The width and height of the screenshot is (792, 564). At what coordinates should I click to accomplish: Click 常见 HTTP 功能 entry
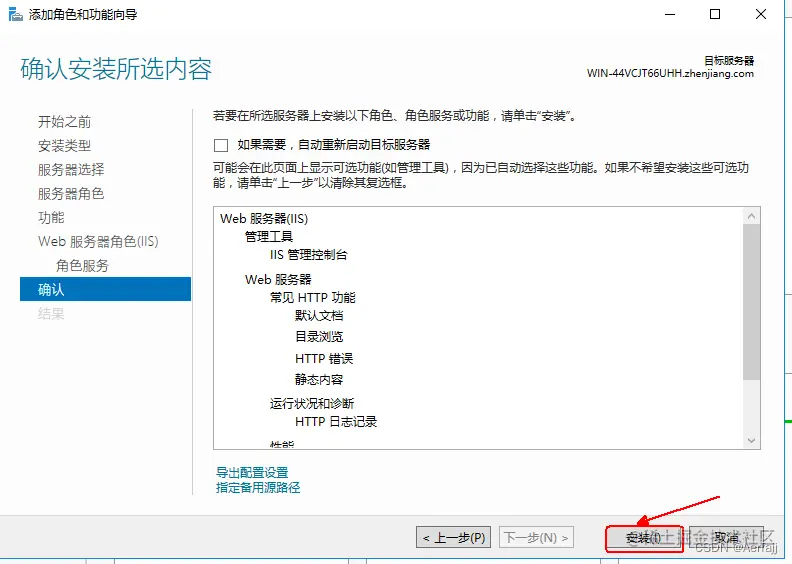(x=313, y=298)
